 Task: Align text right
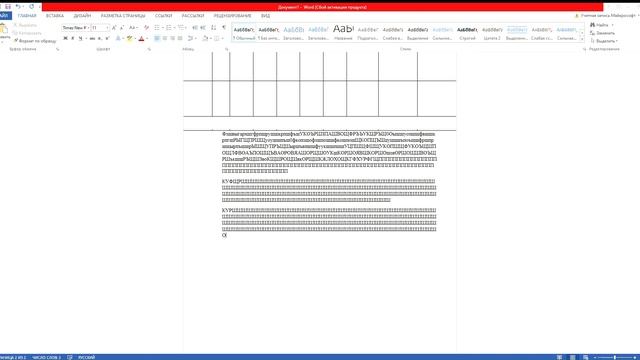click(172, 38)
